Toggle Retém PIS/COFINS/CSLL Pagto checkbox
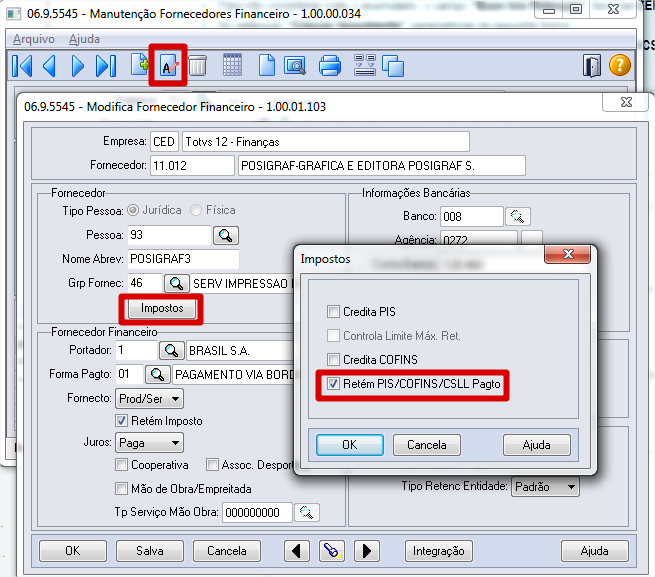Viewport: 655px width, 577px height. (333, 384)
